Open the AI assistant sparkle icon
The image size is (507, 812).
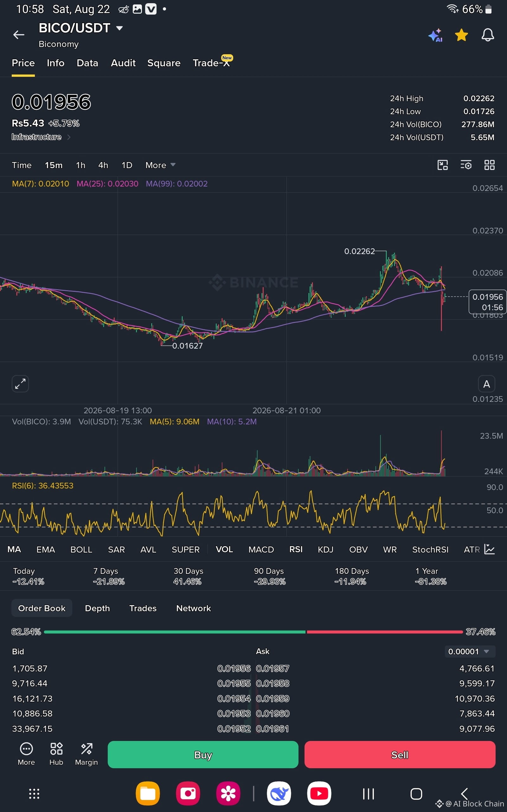[435, 35]
